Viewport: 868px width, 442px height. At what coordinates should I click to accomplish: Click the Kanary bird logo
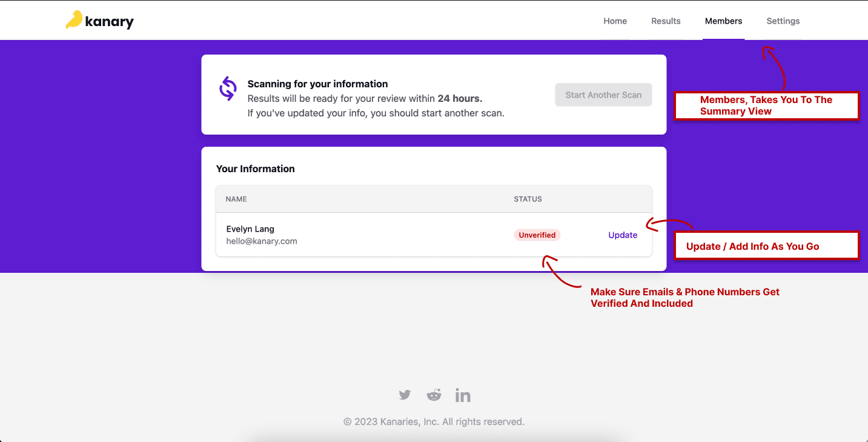click(74, 20)
